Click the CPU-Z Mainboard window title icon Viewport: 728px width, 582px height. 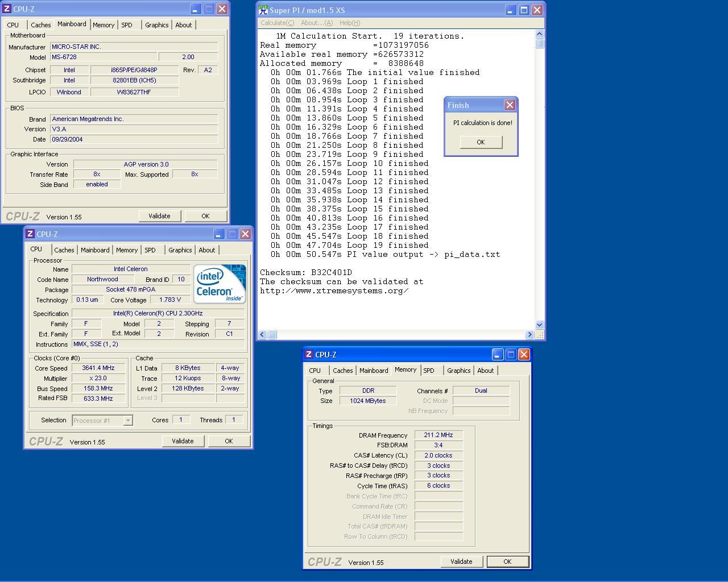point(7,9)
